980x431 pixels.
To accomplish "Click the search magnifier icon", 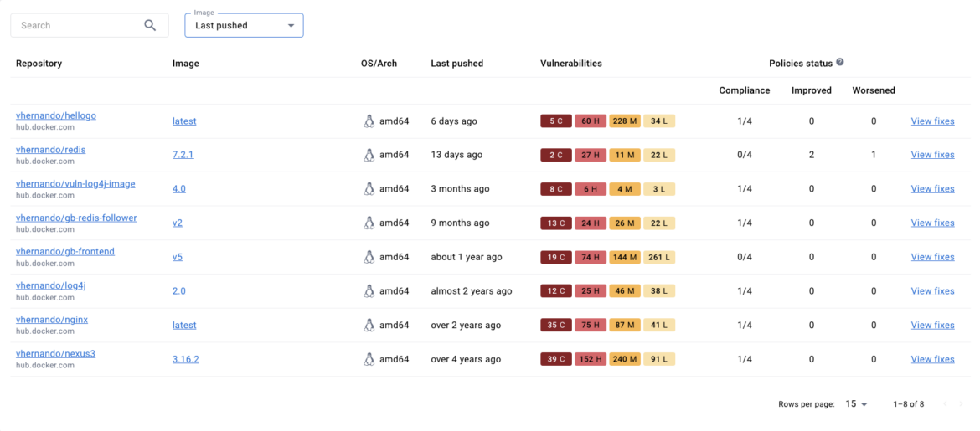I will tap(150, 25).
